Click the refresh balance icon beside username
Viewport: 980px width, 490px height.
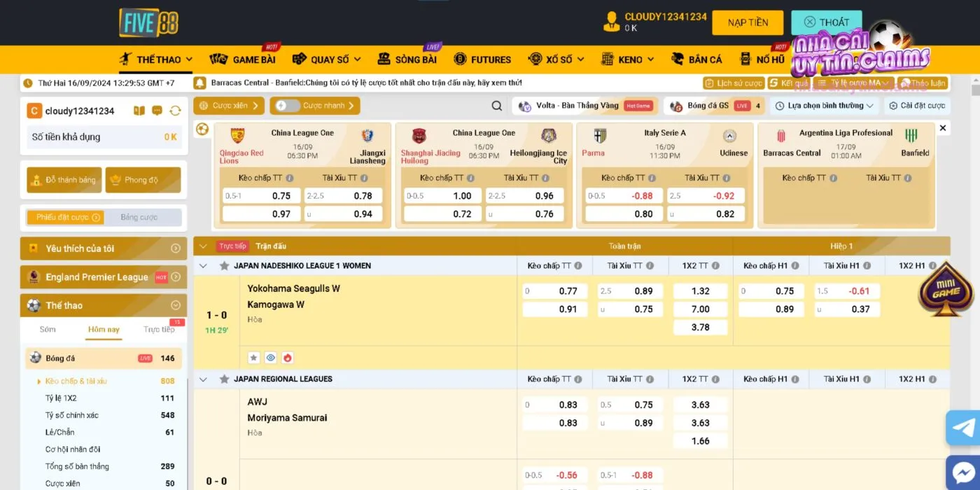[x=175, y=111]
